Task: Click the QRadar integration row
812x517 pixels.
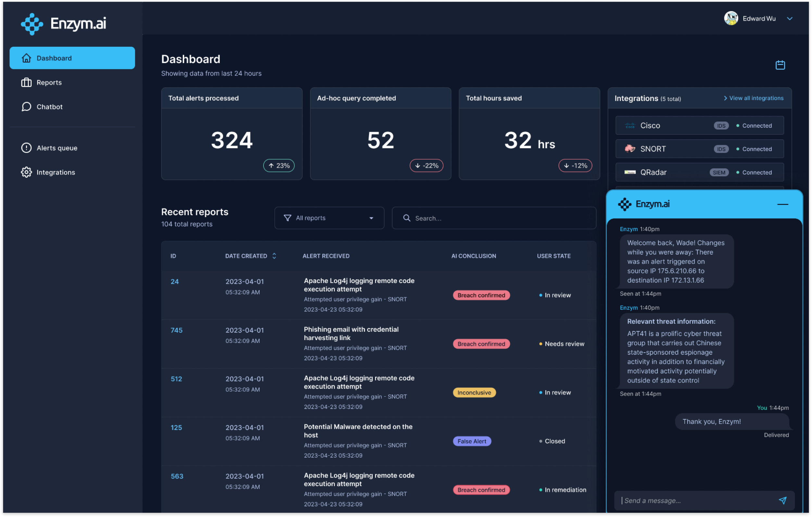Action: click(x=699, y=172)
